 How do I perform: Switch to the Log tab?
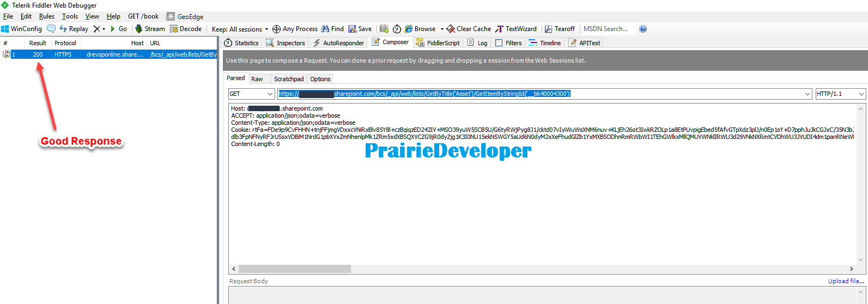[x=477, y=42]
